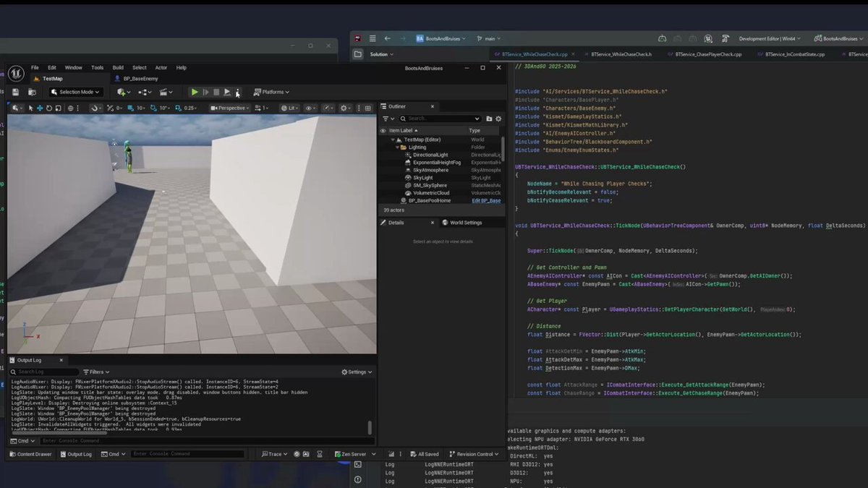Open the Revision Control dropdown

475,454
